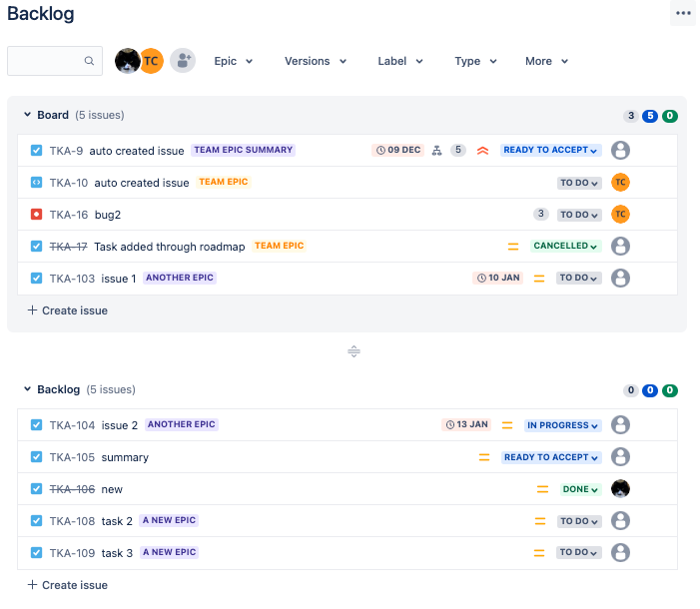Screen dimensions: 700x609
Task: Filter by the cat avatar user
Action: 127,61
